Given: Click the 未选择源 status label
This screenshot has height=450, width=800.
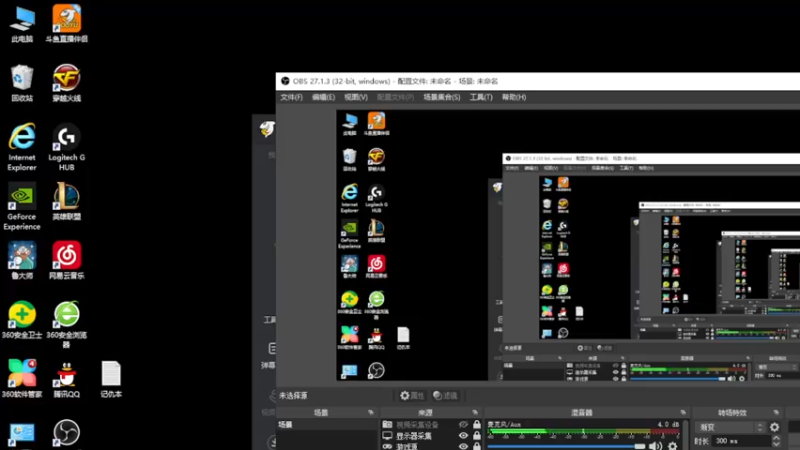Looking at the screenshot, I should click(x=293, y=395).
